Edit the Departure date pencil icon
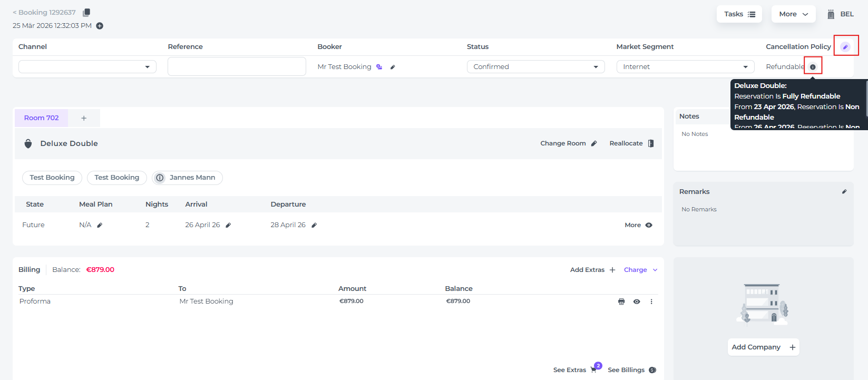Image resolution: width=868 pixels, height=380 pixels. click(314, 225)
